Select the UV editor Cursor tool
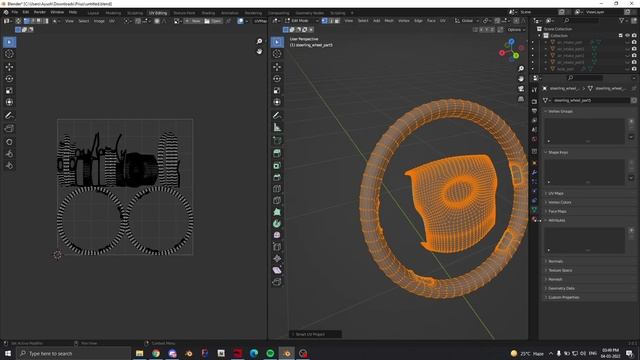Screen dimensions: 640x360 point(9,54)
